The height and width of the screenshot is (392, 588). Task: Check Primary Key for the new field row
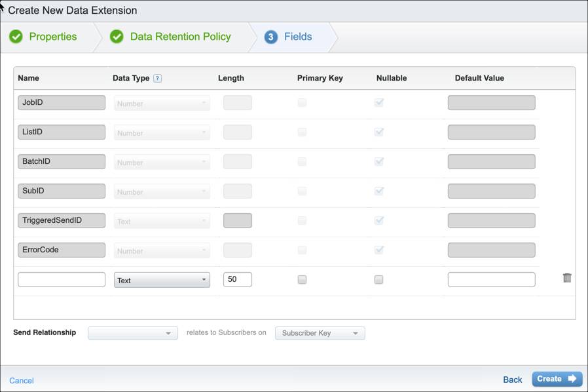302,279
